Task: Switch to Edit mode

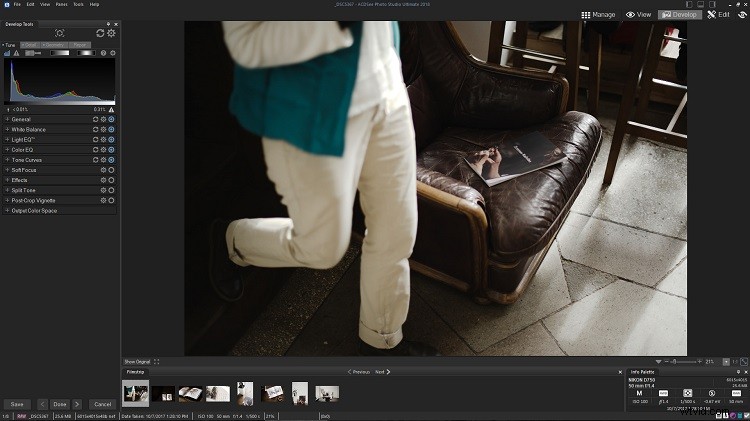Action: coord(718,15)
